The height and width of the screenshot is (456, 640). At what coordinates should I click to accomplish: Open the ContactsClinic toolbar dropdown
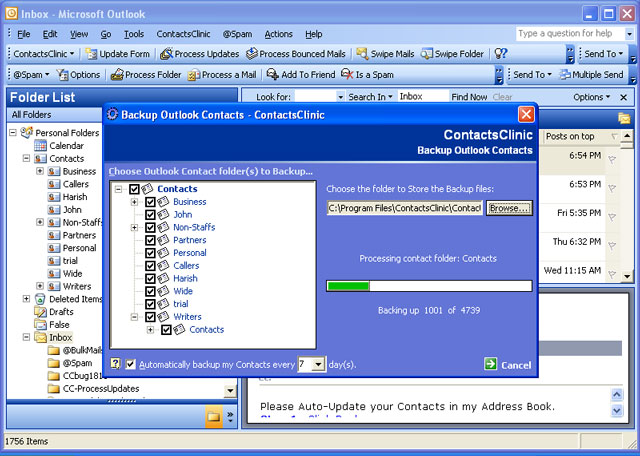click(x=44, y=54)
